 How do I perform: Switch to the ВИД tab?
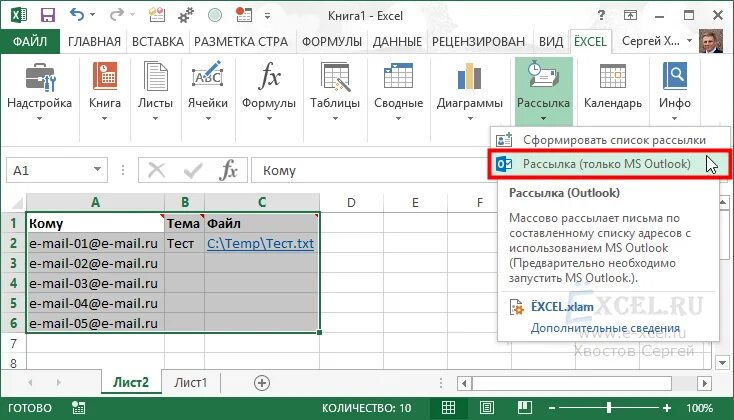pyautogui.click(x=551, y=42)
